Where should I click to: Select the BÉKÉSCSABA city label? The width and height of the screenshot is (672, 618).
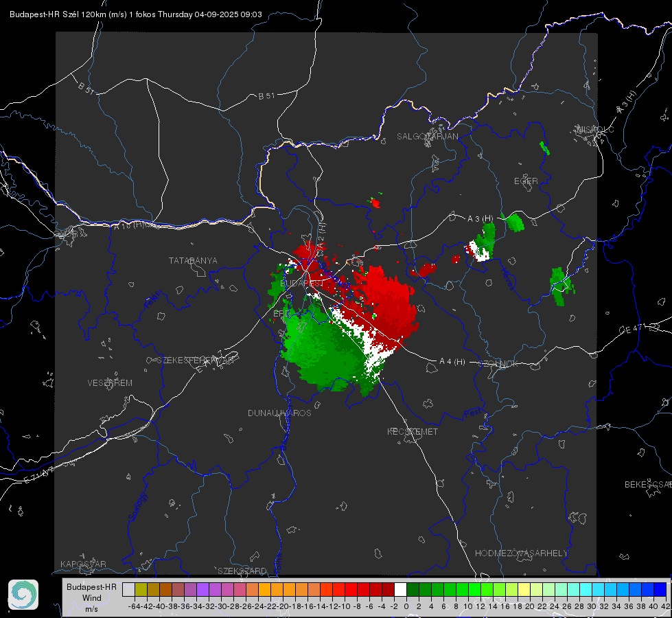click(648, 485)
